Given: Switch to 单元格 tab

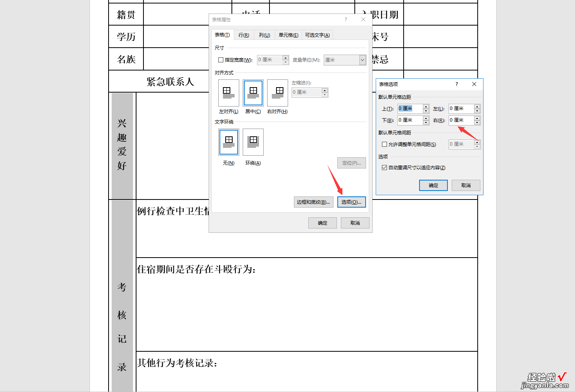Looking at the screenshot, I should [288, 35].
